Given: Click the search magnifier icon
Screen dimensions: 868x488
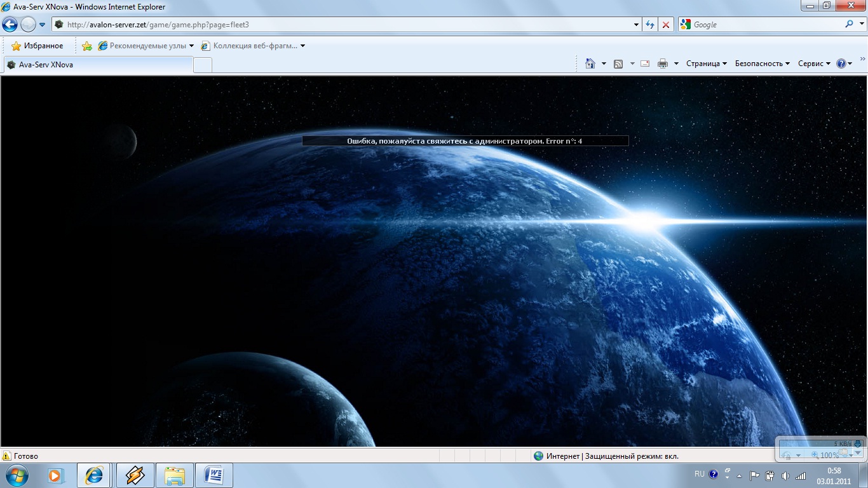Looking at the screenshot, I should pyautogui.click(x=850, y=25).
